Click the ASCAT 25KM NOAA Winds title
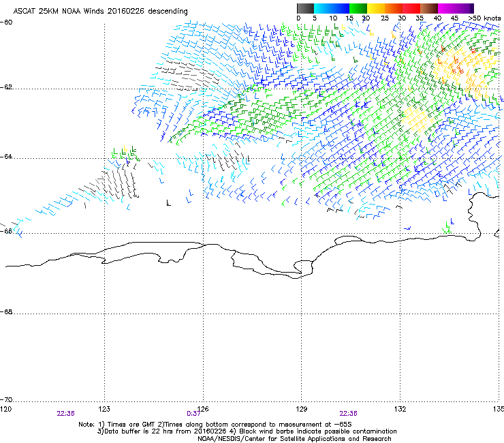 pyautogui.click(x=100, y=12)
